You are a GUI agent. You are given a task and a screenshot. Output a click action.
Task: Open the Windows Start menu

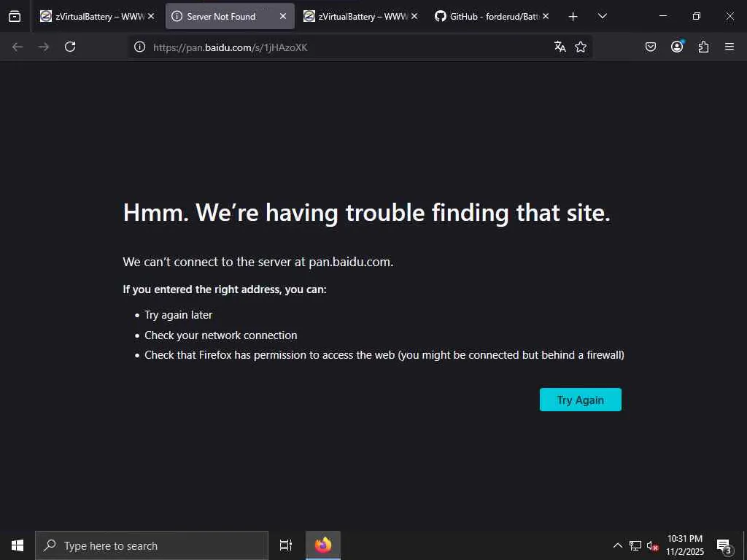click(x=18, y=545)
